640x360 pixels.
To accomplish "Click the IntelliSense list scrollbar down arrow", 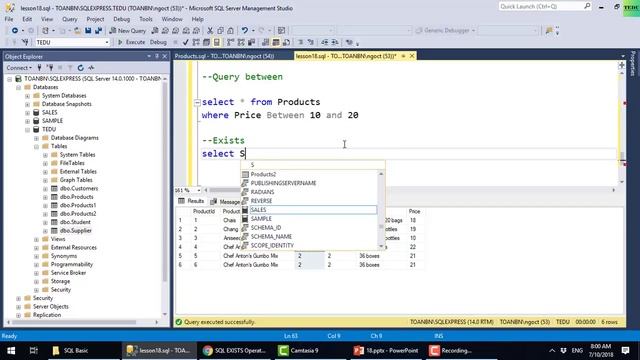I will point(381,246).
